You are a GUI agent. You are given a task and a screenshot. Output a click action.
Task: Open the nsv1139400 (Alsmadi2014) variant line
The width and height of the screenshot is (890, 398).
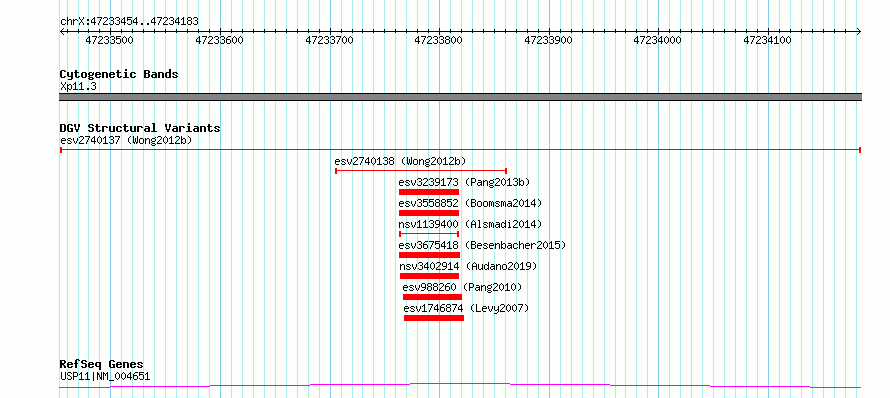(x=429, y=233)
